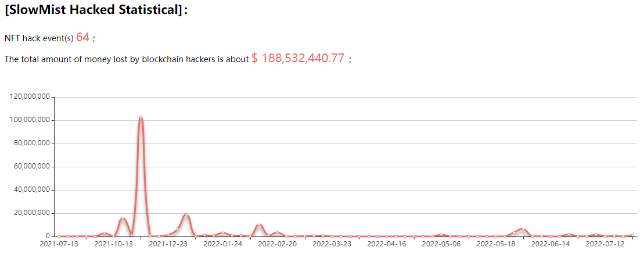Click the "NFT hack event(s)" text label
The width and height of the screenshot is (644, 269).
coord(39,38)
